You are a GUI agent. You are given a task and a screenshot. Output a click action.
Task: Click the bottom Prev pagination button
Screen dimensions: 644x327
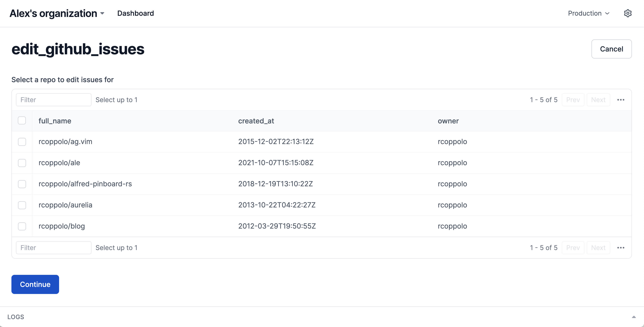(x=573, y=248)
